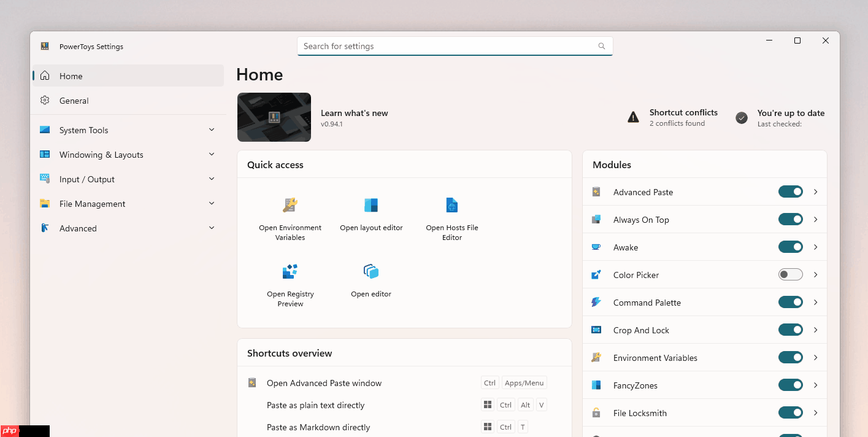
Task: Select Input / Output in navigation
Action: point(128,179)
